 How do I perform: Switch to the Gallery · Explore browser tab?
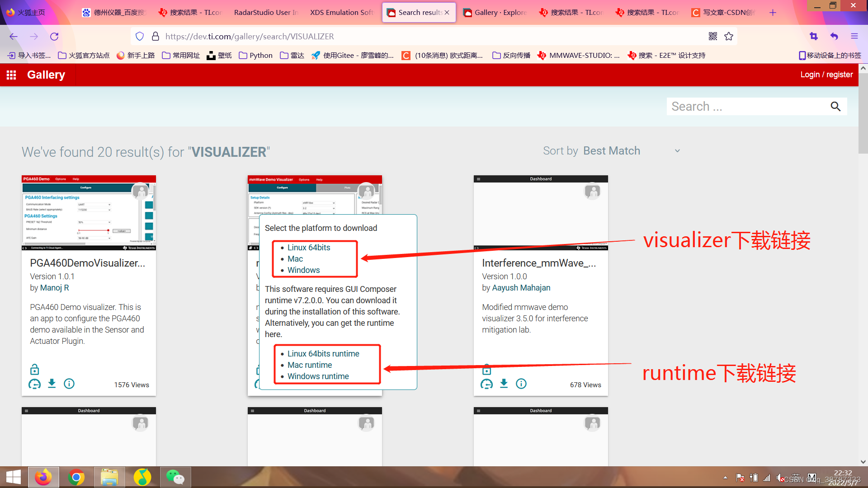coord(495,12)
